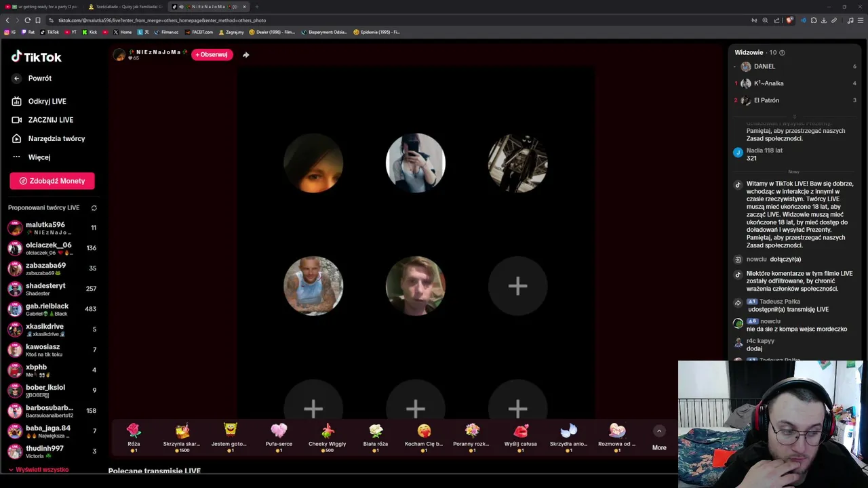The height and width of the screenshot is (488, 868).
Task: Select kawosiasz in the suggested creators
Action: [x=52, y=350]
